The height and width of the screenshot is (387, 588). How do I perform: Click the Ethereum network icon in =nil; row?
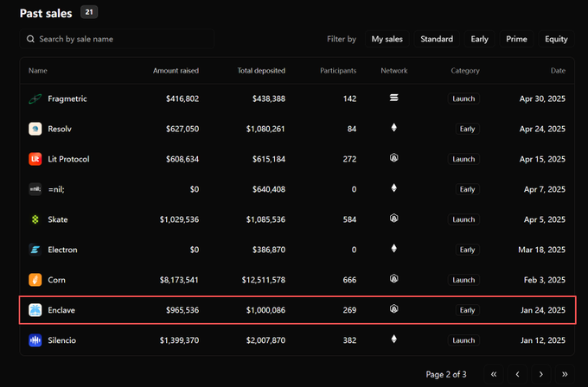click(393, 188)
